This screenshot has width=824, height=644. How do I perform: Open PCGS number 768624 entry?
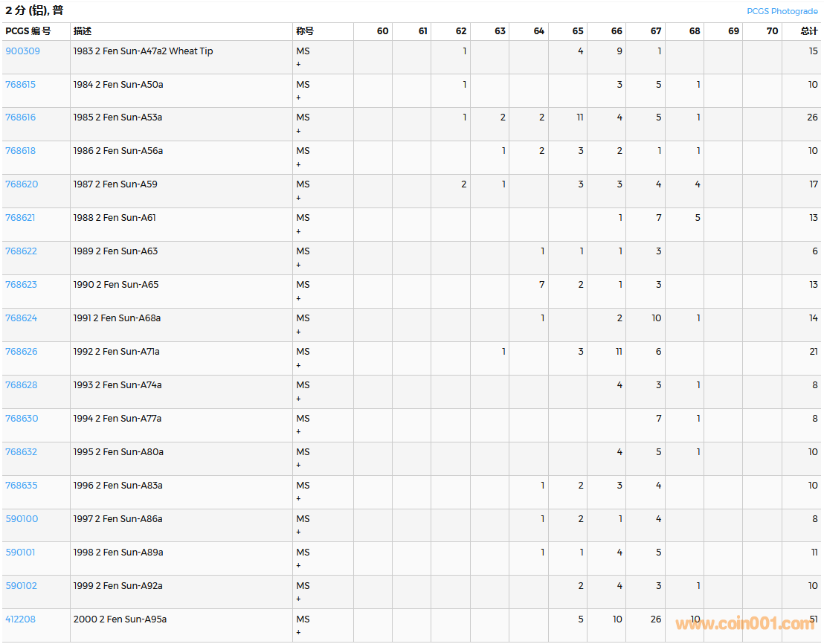tap(21, 318)
